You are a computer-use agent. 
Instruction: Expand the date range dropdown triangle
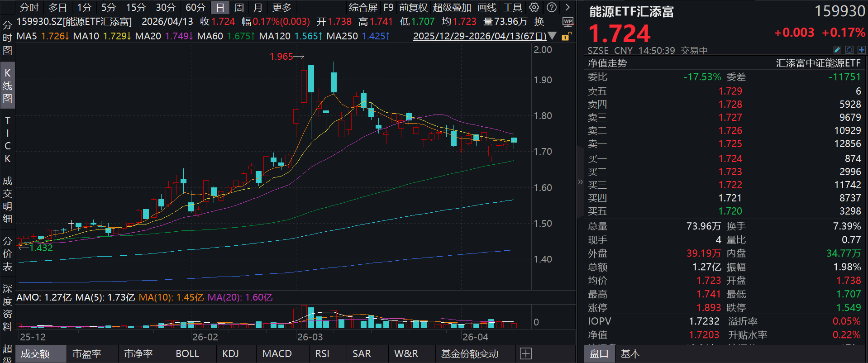(552, 36)
